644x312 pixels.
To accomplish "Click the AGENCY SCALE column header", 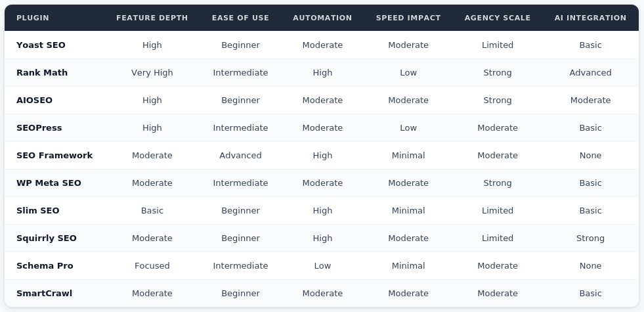I will point(498,18).
